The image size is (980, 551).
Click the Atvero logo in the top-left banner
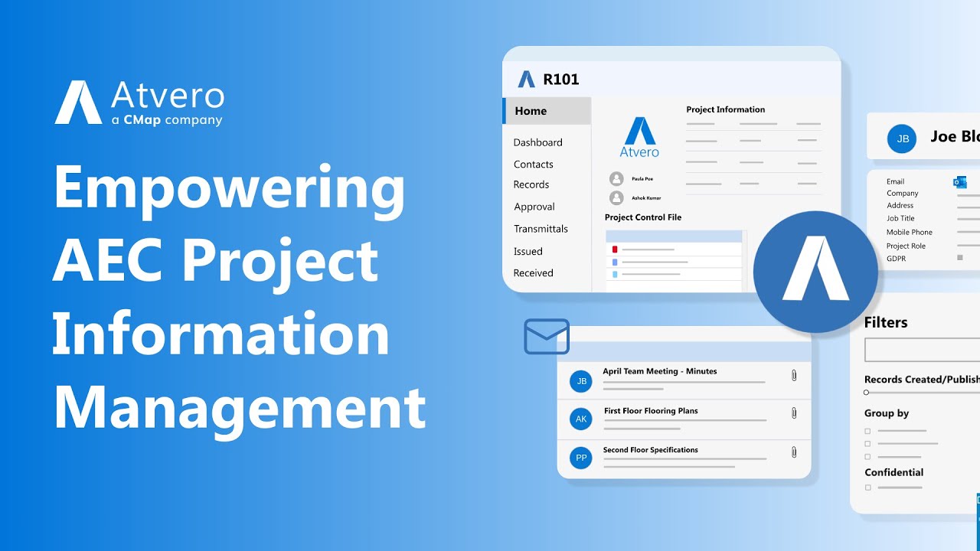pos(139,103)
